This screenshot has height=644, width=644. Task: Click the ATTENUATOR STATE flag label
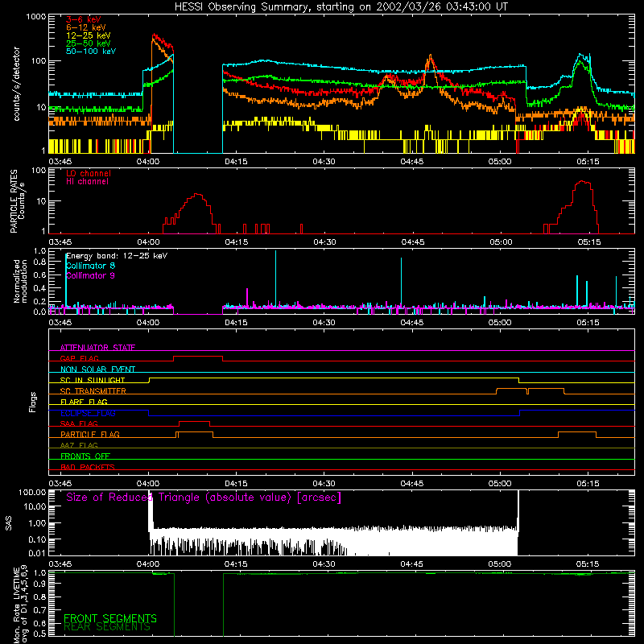[x=97, y=348]
